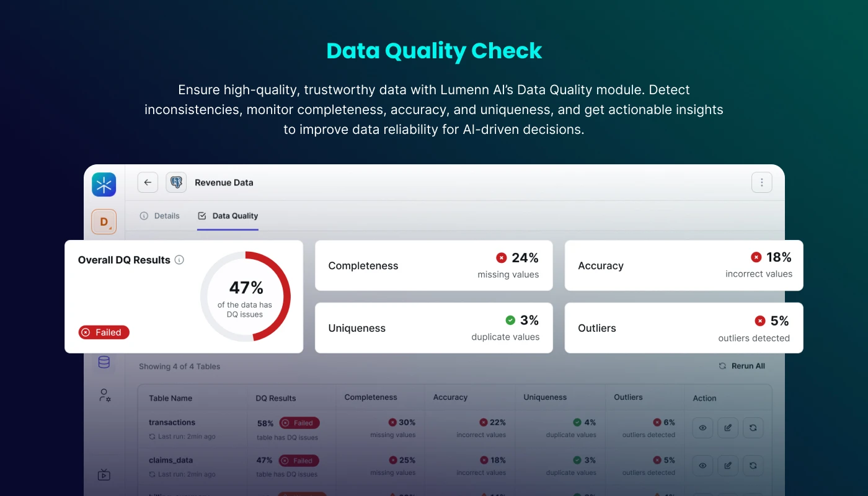Open the Completeness 24% summary card

coord(433,265)
